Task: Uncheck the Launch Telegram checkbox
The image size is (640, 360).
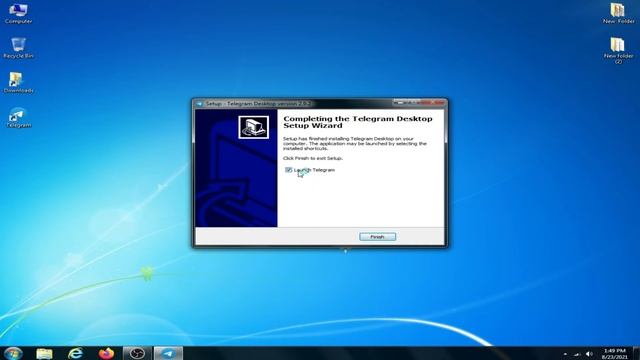Action: point(289,170)
